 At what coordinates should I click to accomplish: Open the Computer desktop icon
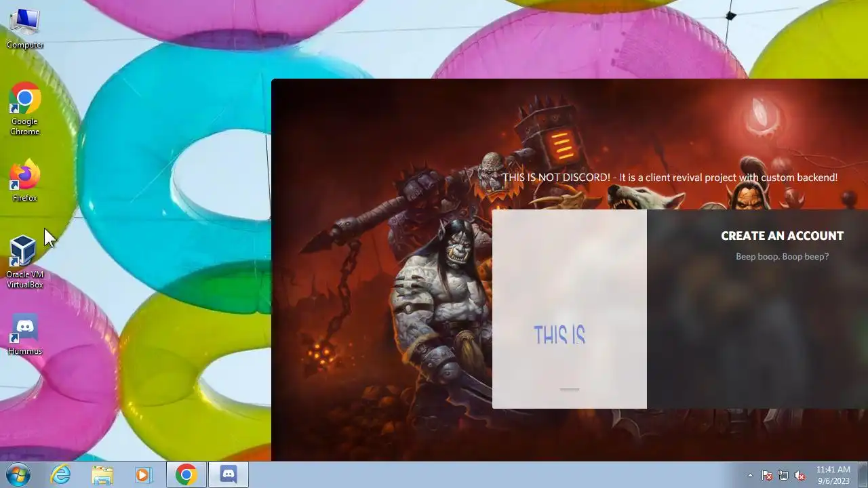pyautogui.click(x=25, y=29)
